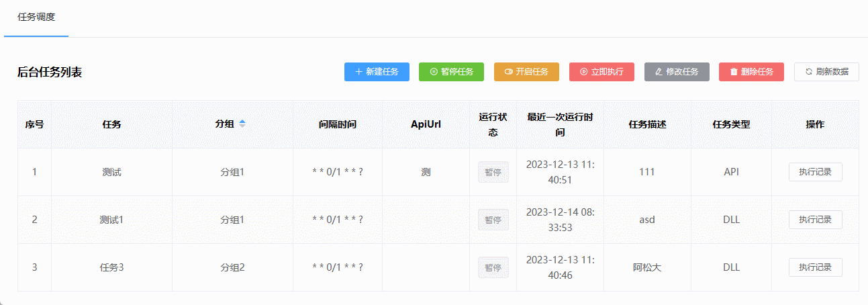Click the 分组2 cell
This screenshot has width=868, height=305.
[232, 267]
